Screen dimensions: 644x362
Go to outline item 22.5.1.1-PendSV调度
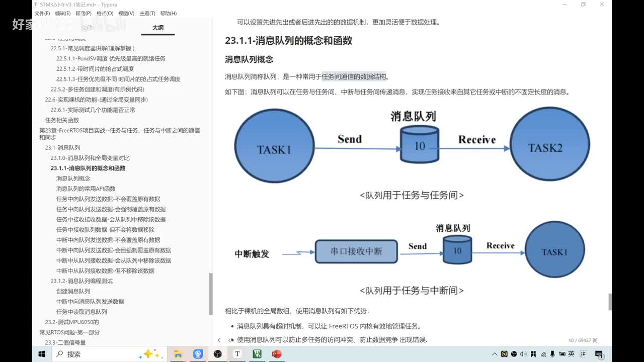[x=111, y=58]
